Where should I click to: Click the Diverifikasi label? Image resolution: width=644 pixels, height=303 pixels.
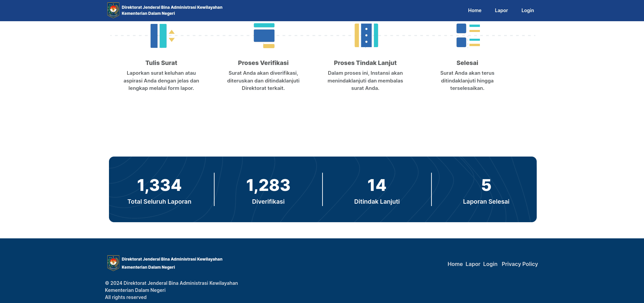pyautogui.click(x=268, y=201)
